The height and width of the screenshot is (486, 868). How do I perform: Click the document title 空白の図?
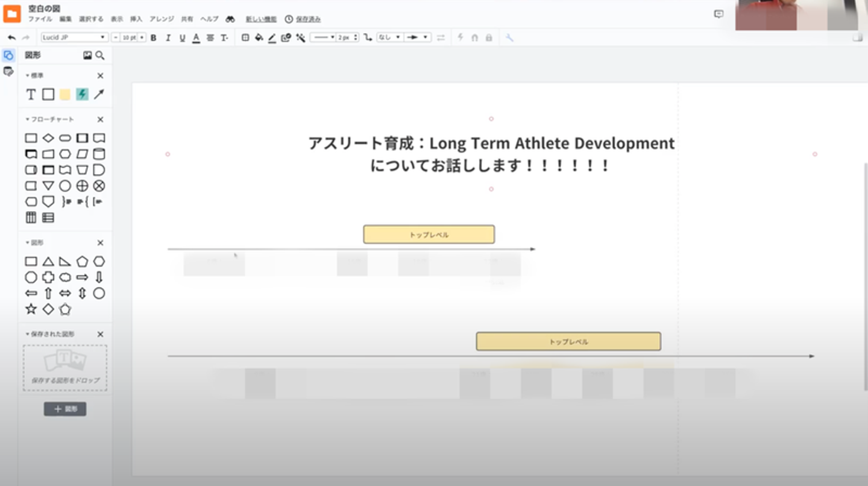45,9
